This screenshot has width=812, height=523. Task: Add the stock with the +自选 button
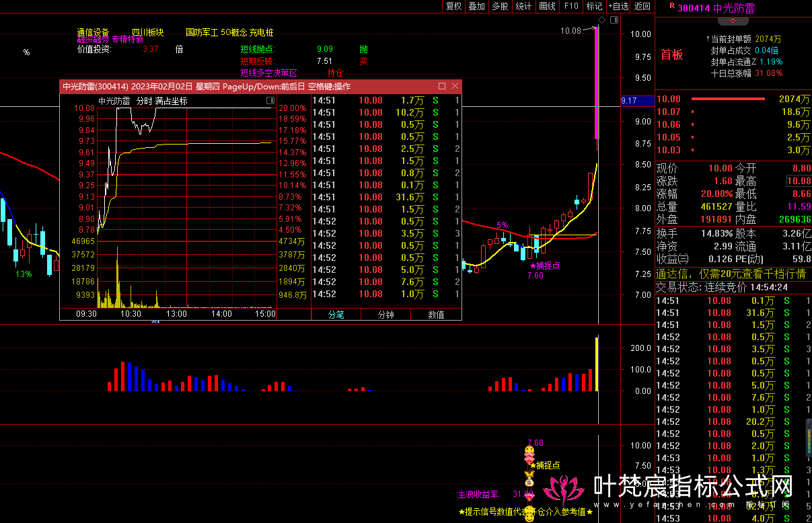pyautogui.click(x=618, y=6)
